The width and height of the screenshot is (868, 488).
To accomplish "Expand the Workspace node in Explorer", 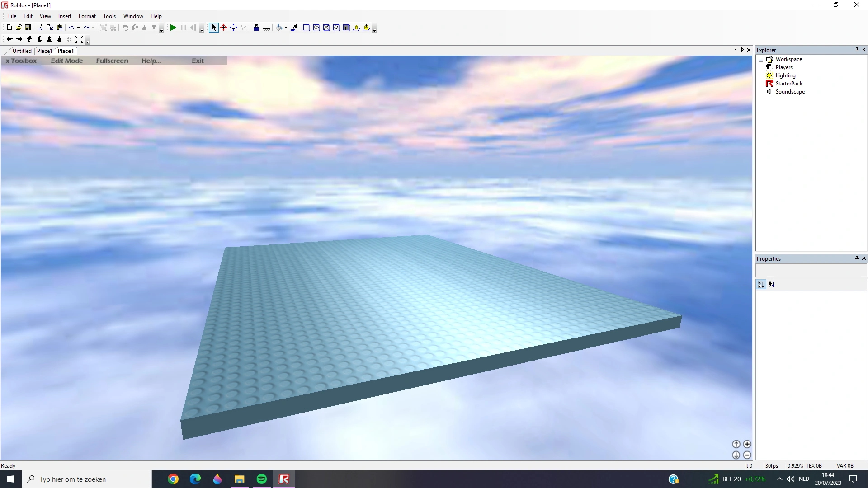I will click(761, 59).
